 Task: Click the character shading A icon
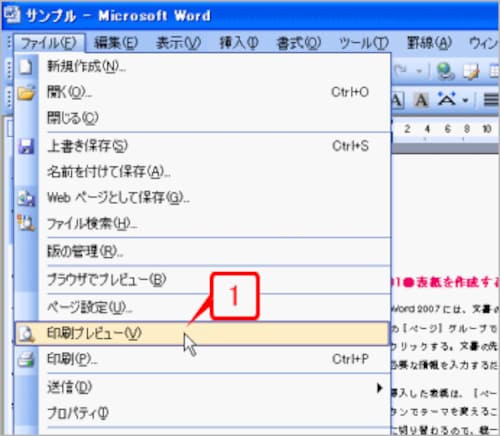point(421,100)
